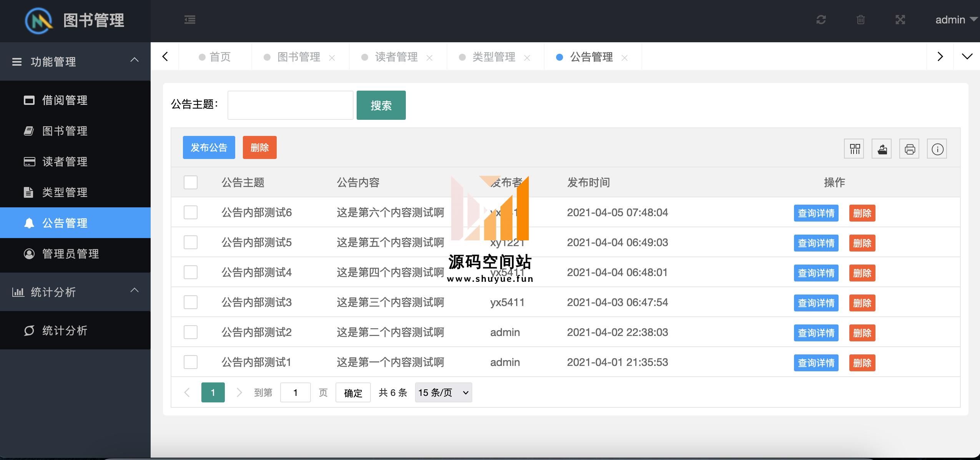Viewport: 980px width, 460px height.
Task: Go to the previous page in pagination
Action: [x=187, y=392]
